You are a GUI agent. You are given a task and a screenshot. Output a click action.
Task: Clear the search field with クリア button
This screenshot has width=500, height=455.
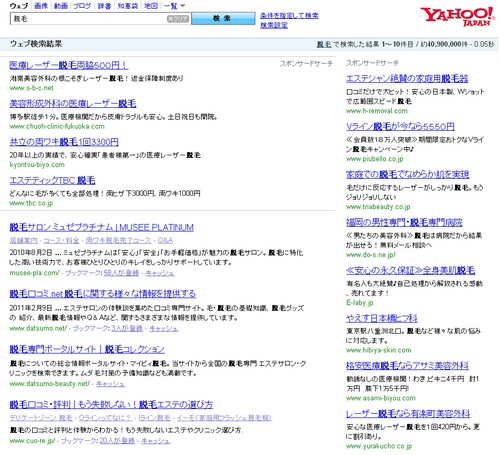178,19
